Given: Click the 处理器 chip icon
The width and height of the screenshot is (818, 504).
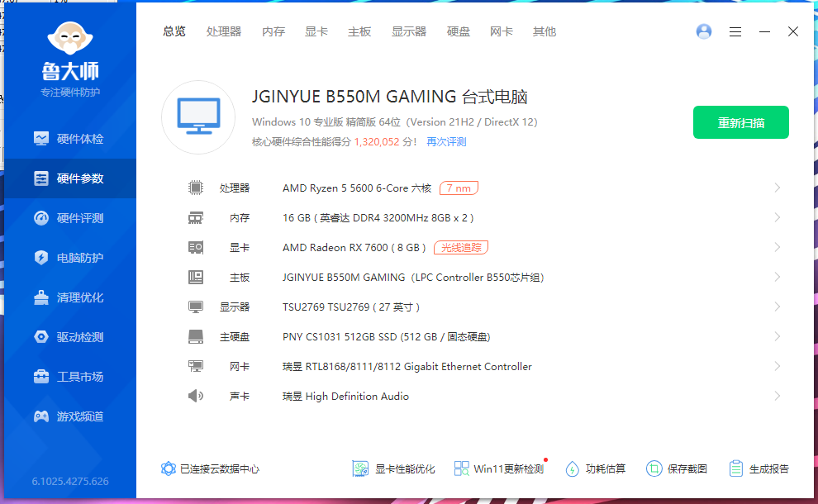Looking at the screenshot, I should pyautogui.click(x=196, y=188).
